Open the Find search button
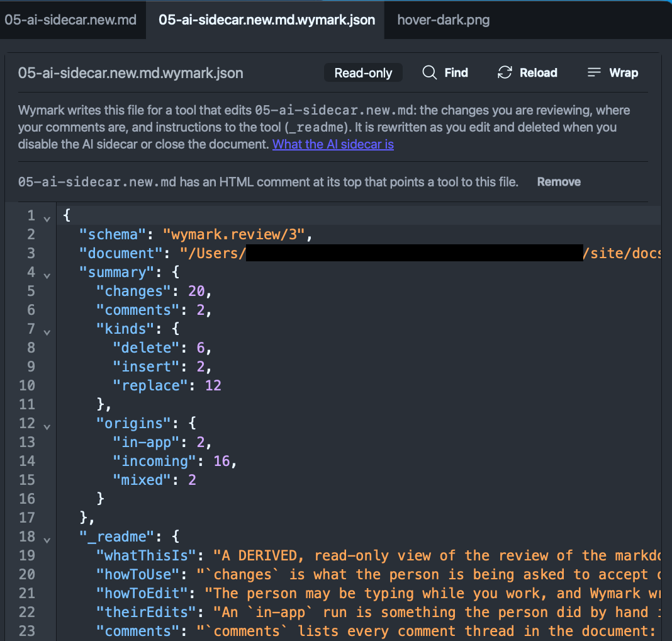This screenshot has height=641, width=672. click(445, 72)
